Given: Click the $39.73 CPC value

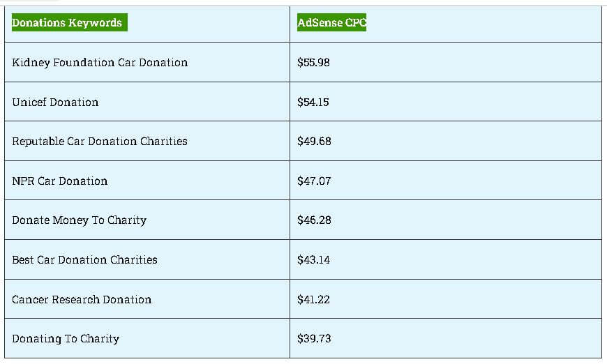Looking at the screenshot, I should [314, 339].
